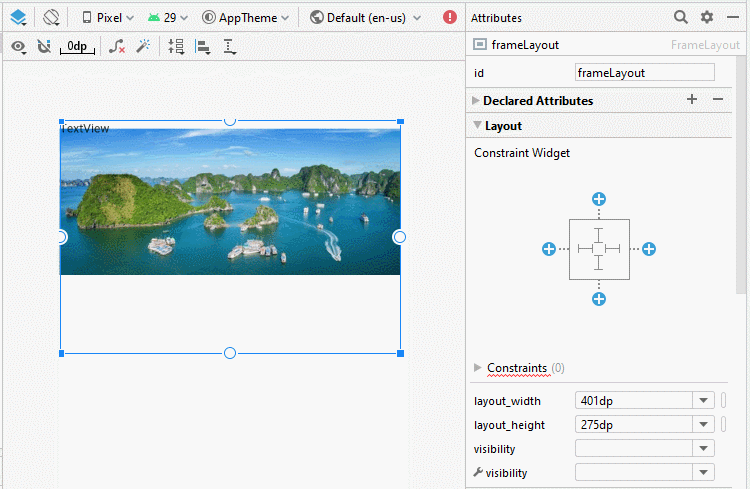Collapse the Layout section
This screenshot has width=750, height=489.
(x=477, y=125)
